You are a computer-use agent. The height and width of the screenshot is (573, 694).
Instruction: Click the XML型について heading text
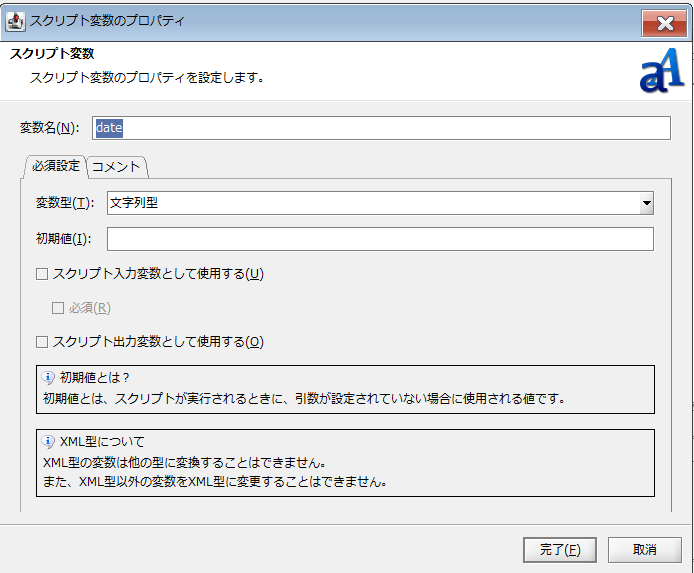click(x=102, y=442)
